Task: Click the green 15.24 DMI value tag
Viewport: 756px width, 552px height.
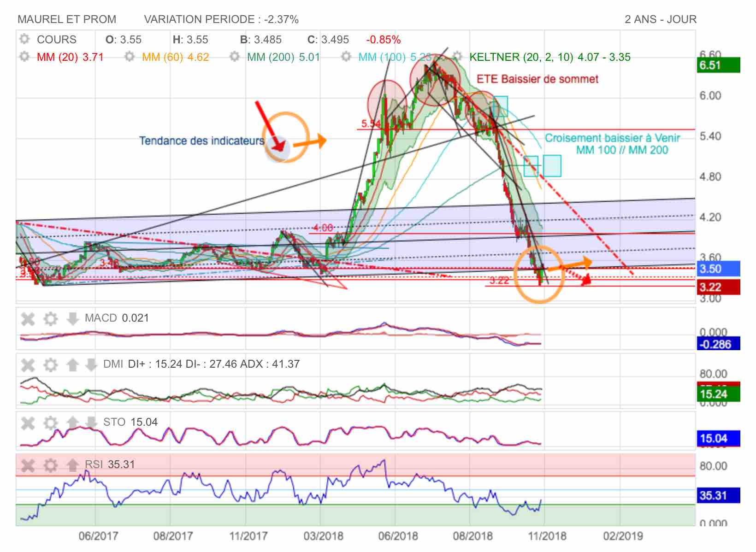Action: pos(719,394)
